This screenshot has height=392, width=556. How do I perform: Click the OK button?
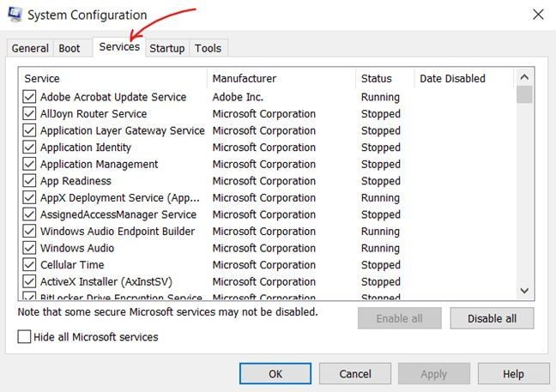pyautogui.click(x=275, y=374)
